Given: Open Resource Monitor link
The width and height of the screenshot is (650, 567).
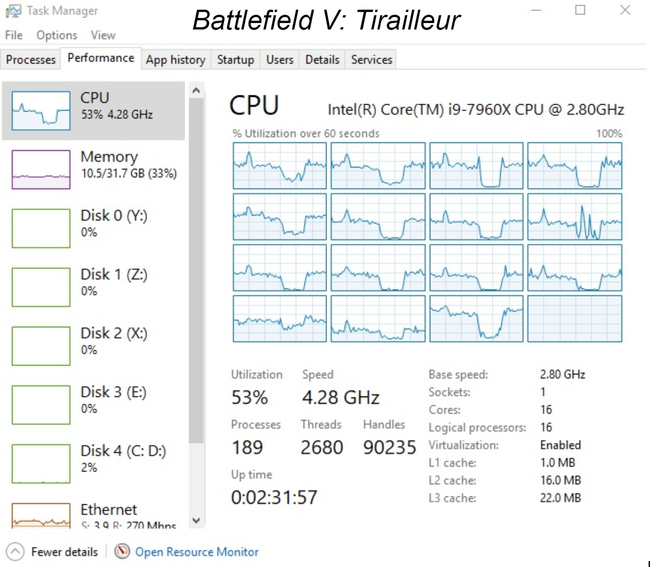Looking at the screenshot, I should (197, 552).
